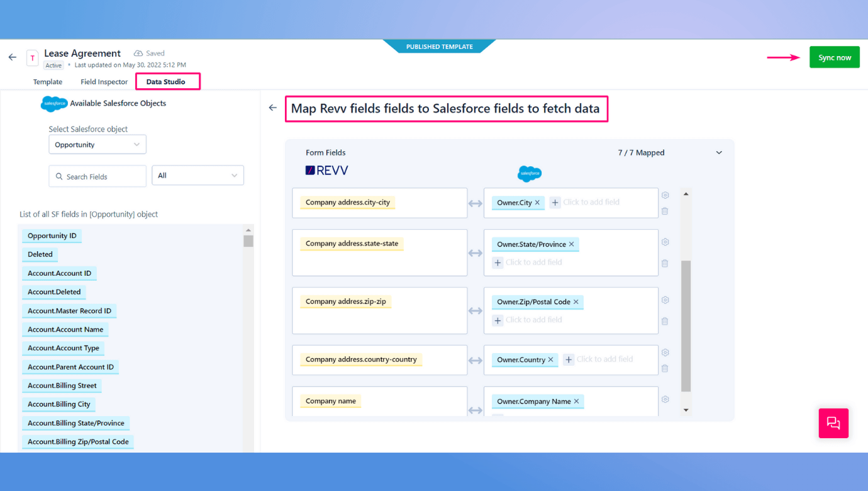The height and width of the screenshot is (491, 868).
Task: Delete state-state mapping via trash icon
Action: point(665,264)
